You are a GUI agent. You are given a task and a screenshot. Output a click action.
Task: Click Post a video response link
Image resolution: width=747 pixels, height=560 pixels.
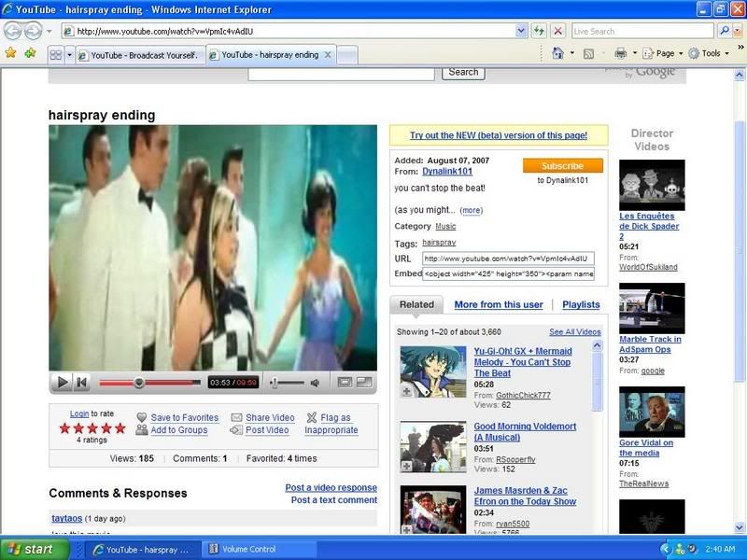coord(331,487)
